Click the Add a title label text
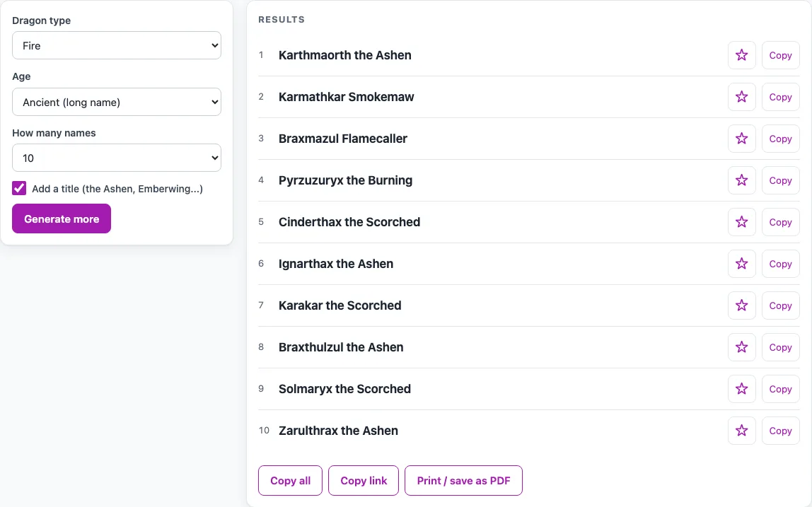The image size is (812, 507). click(x=117, y=189)
